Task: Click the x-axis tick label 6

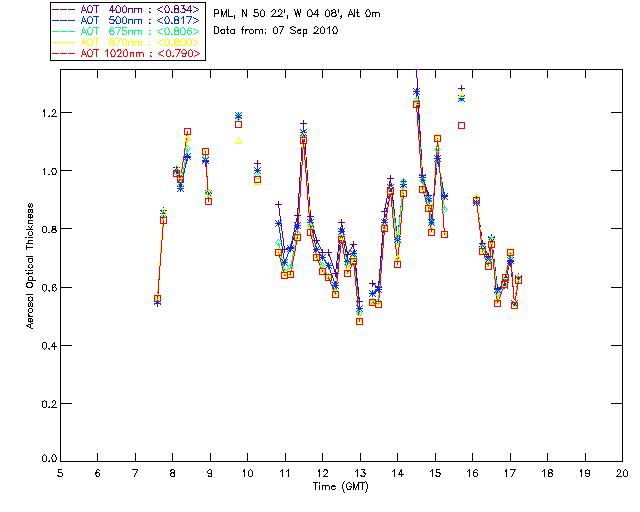Action: 98,473
